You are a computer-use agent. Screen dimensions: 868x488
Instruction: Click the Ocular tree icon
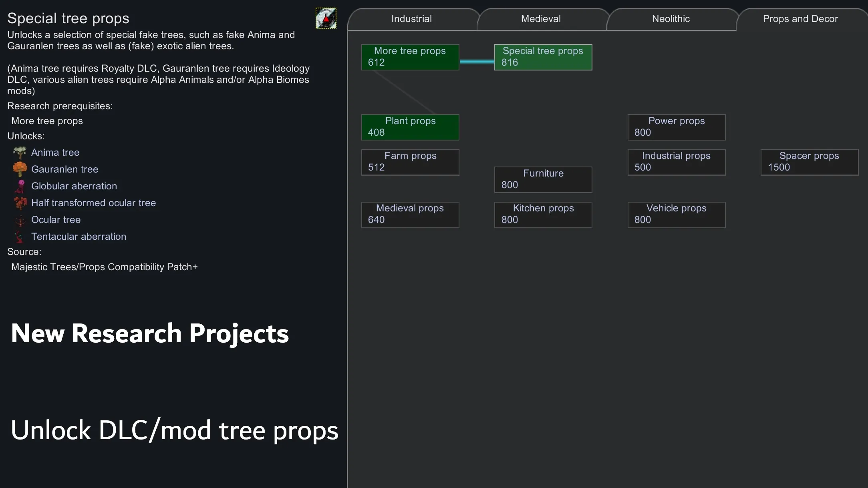(20, 220)
